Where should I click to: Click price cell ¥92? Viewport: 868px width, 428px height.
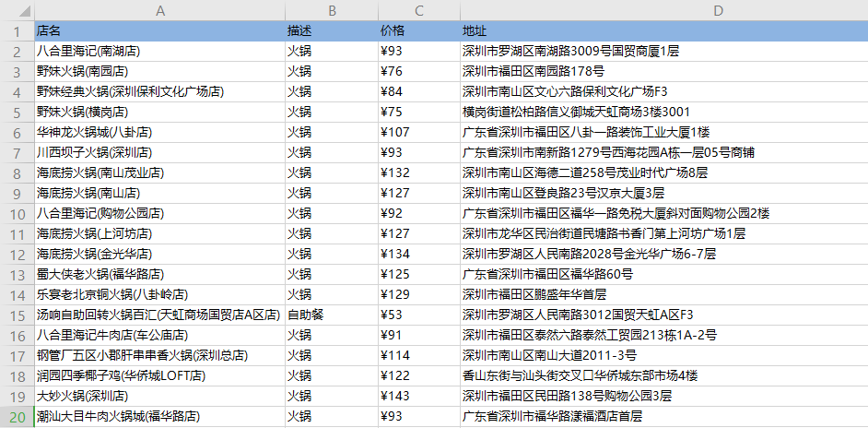[419, 213]
